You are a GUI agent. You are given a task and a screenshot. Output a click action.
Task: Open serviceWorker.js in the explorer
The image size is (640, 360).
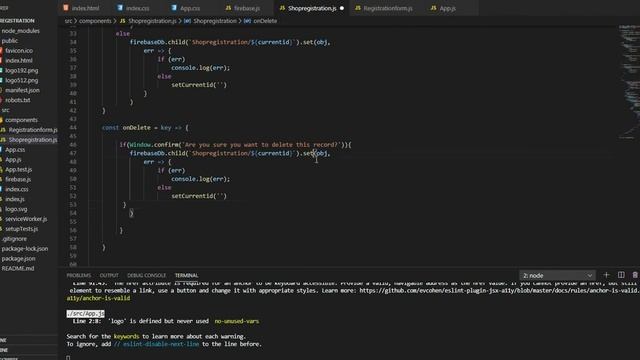pos(26,219)
